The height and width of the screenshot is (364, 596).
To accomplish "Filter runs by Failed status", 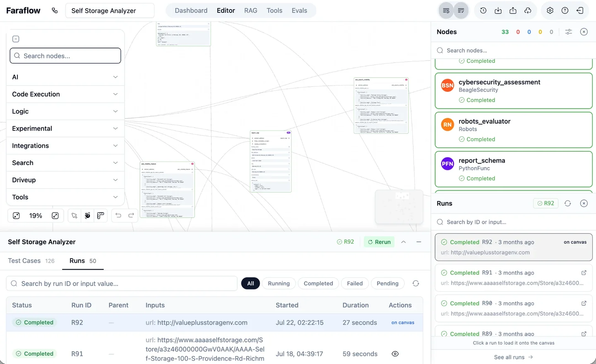I will point(355,283).
